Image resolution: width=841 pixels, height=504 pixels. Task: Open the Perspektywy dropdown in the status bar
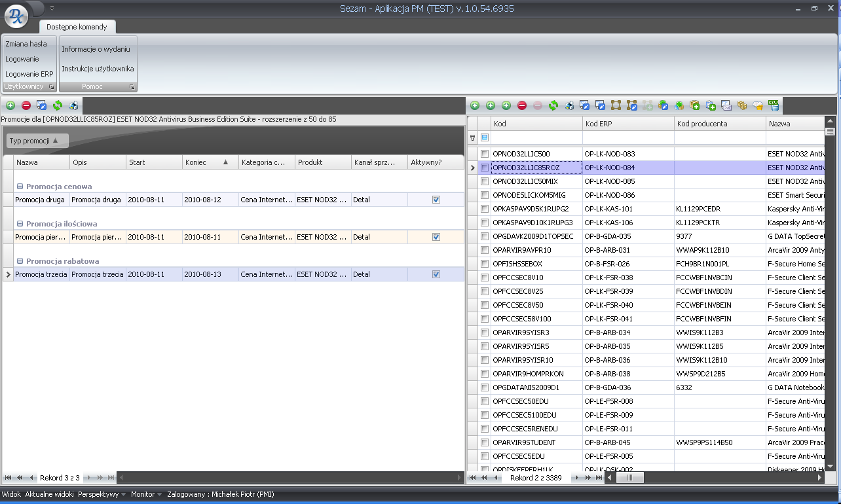click(x=102, y=494)
